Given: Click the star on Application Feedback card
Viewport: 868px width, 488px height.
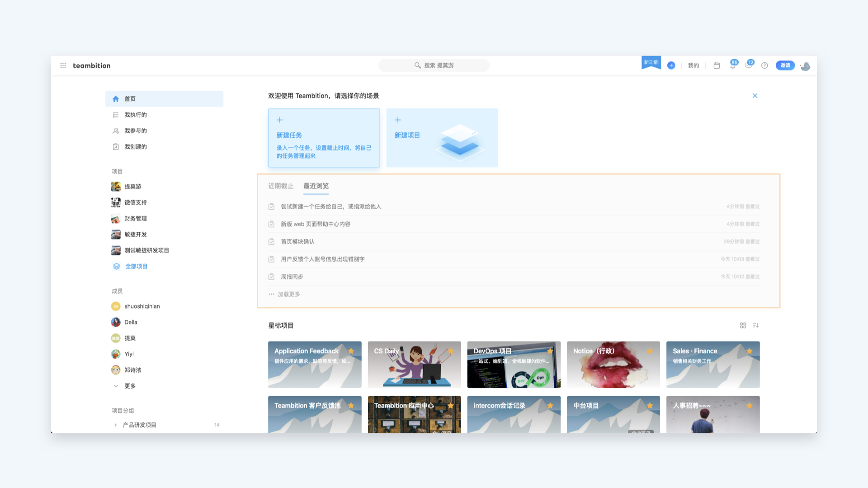Looking at the screenshot, I should pos(351,351).
